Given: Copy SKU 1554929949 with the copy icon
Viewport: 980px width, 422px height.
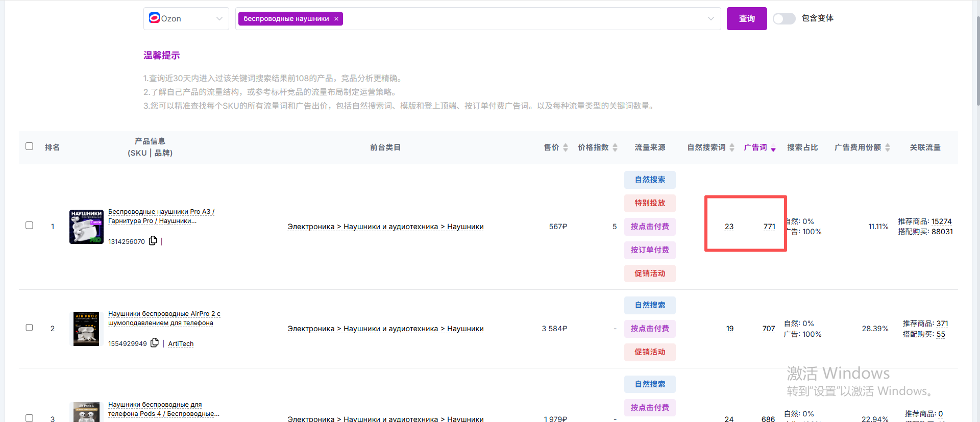Looking at the screenshot, I should tap(154, 343).
